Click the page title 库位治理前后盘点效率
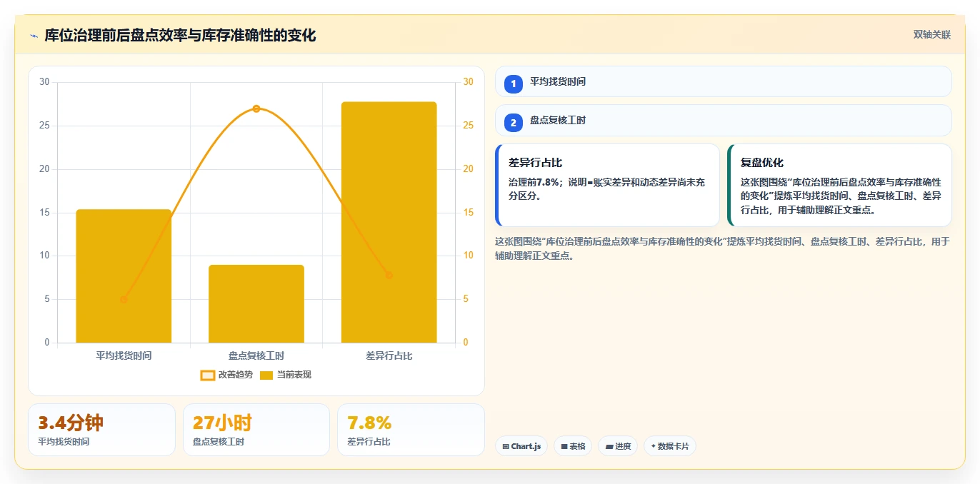Viewport: 980px width, 484px height. pos(180,35)
